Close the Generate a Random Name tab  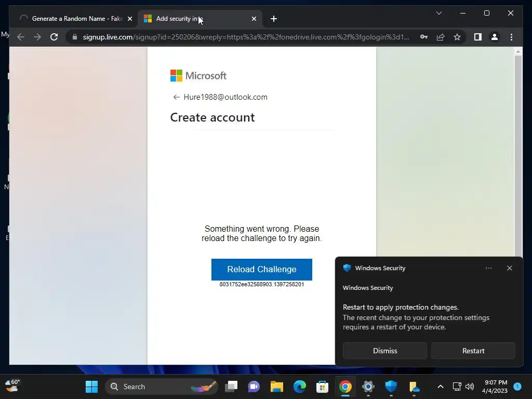click(x=129, y=19)
